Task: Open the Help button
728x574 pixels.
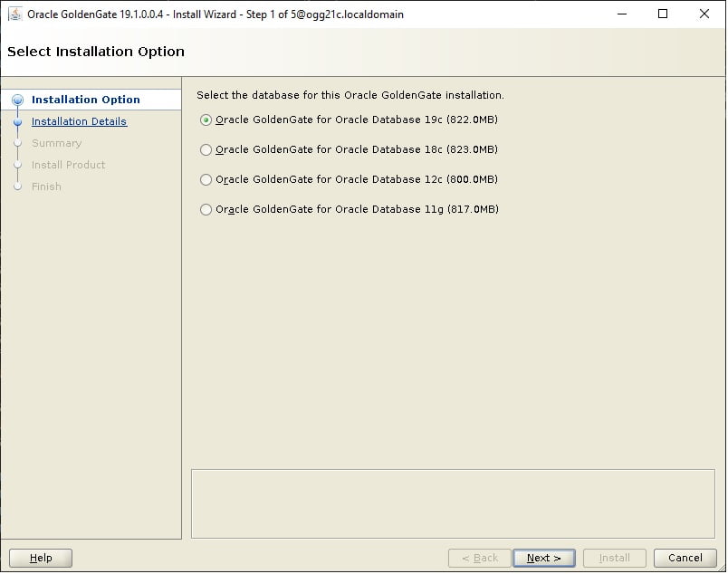Action: (41, 558)
